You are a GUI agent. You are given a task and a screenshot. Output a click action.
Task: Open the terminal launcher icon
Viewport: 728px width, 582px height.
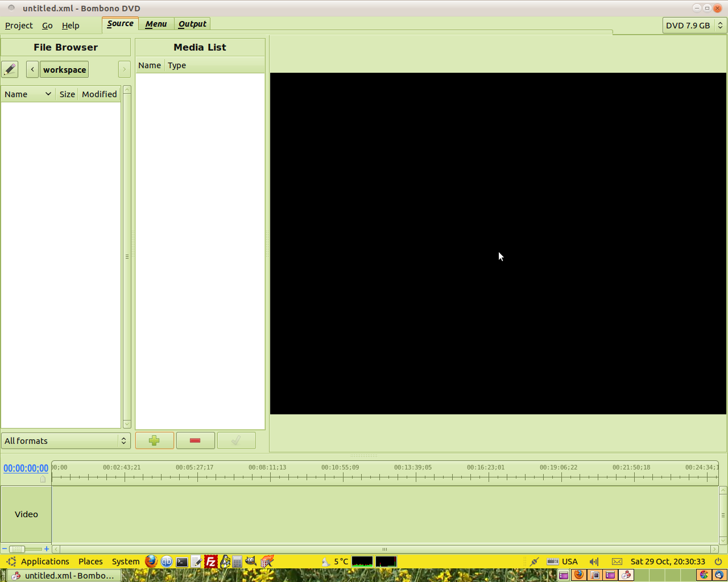(x=182, y=562)
